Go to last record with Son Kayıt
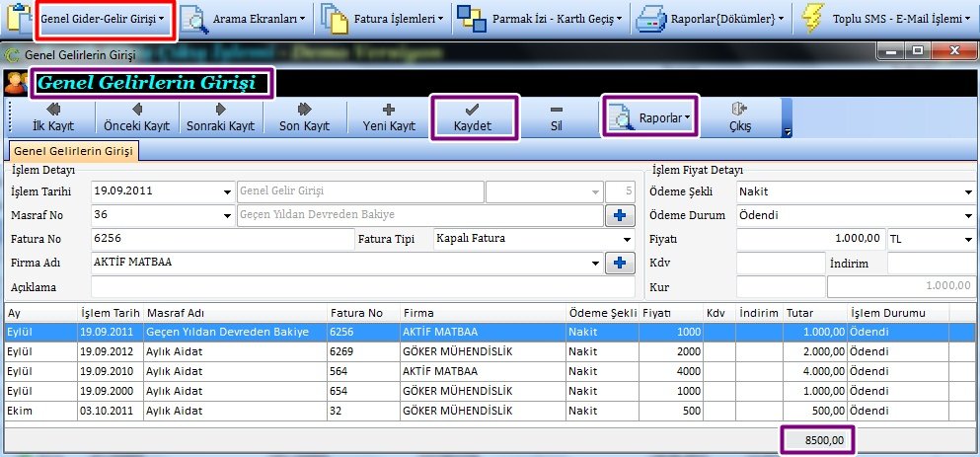 [x=304, y=117]
